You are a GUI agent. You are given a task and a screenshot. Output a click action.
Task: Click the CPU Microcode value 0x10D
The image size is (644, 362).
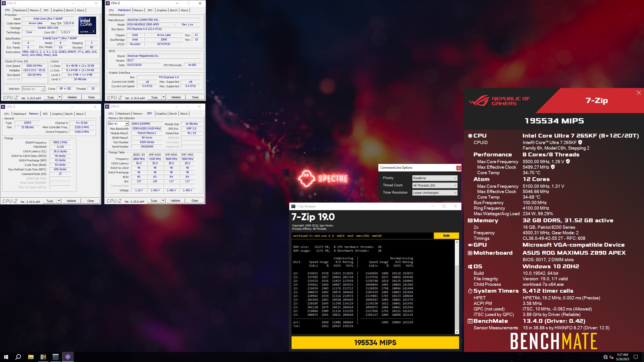[x=192, y=65]
